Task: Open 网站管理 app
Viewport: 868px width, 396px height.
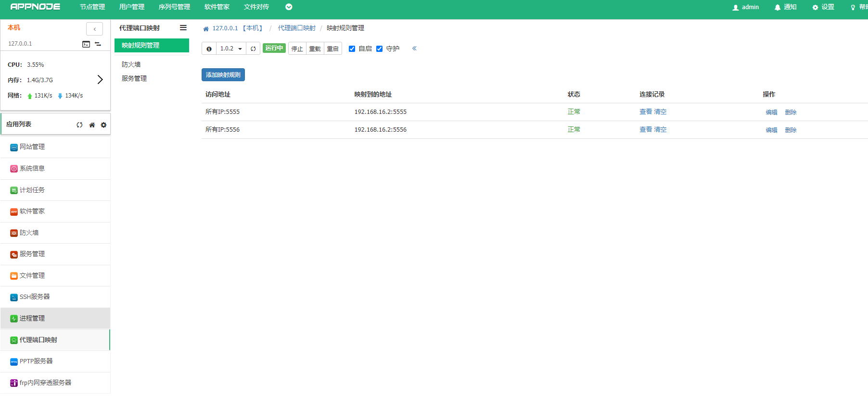Action: [55, 147]
